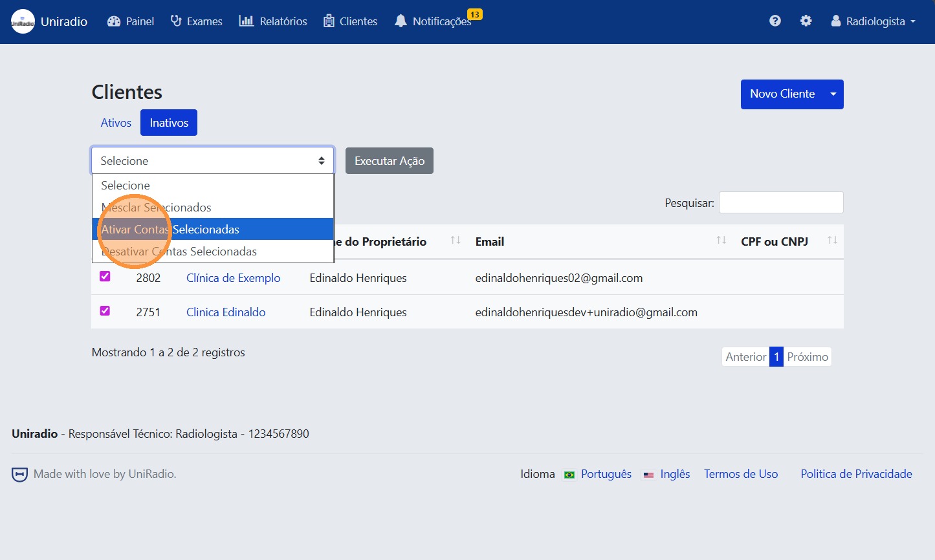
Task: Sort by the Email column arrows
Action: pyautogui.click(x=721, y=241)
